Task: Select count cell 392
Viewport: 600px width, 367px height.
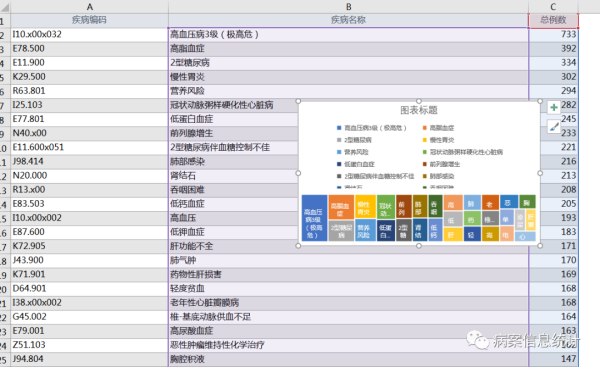Action: tap(553, 49)
